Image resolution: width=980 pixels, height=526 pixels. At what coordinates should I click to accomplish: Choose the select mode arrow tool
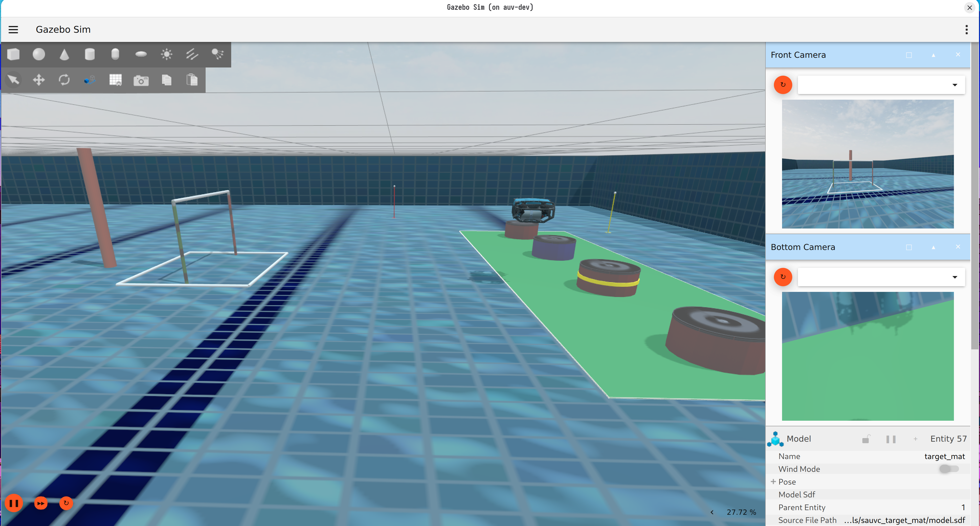pos(13,80)
